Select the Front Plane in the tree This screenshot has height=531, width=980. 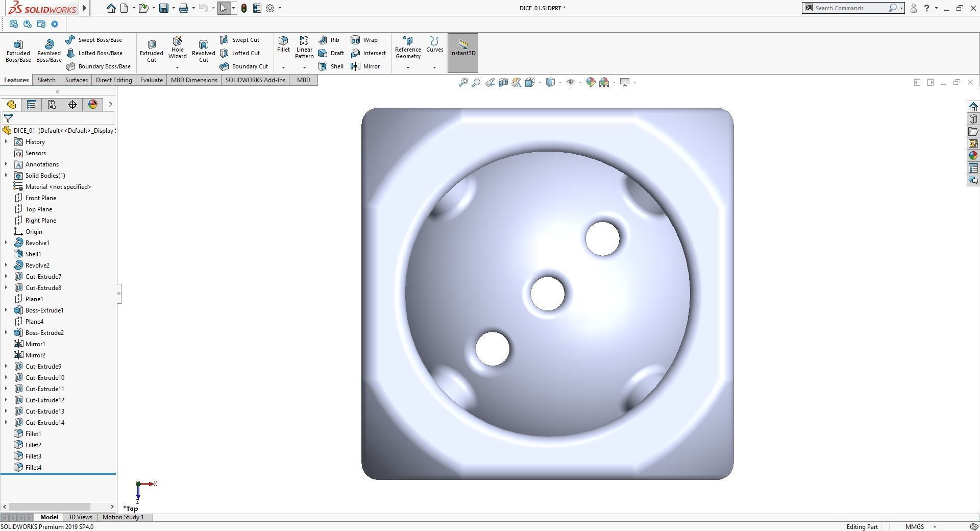(x=35, y=198)
